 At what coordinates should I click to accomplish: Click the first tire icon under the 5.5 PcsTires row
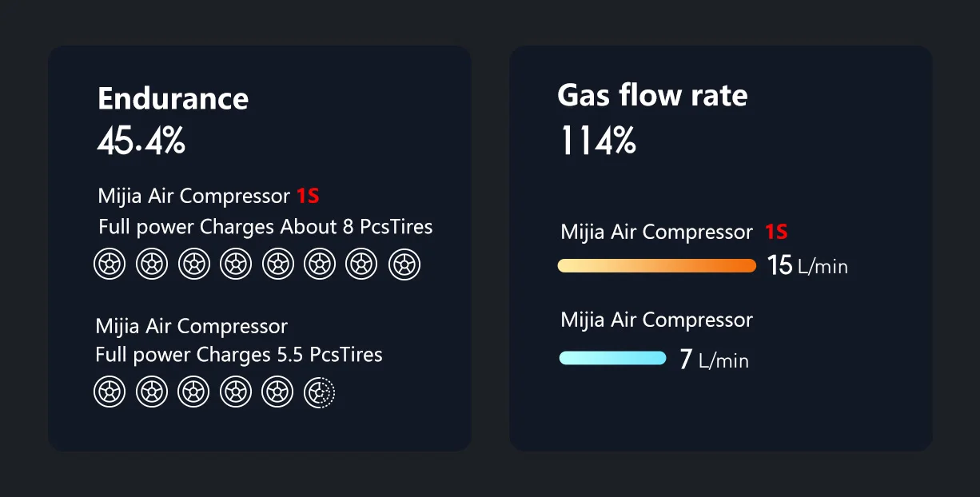click(110, 392)
